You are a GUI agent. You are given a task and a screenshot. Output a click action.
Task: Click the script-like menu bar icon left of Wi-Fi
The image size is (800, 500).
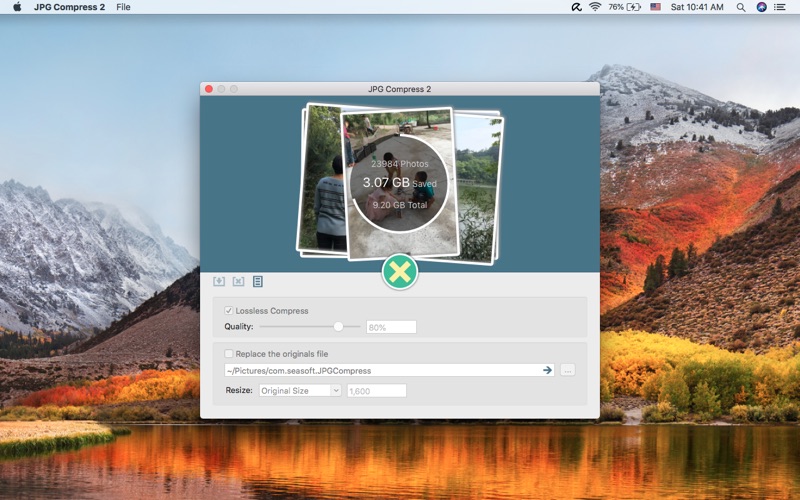click(x=577, y=7)
